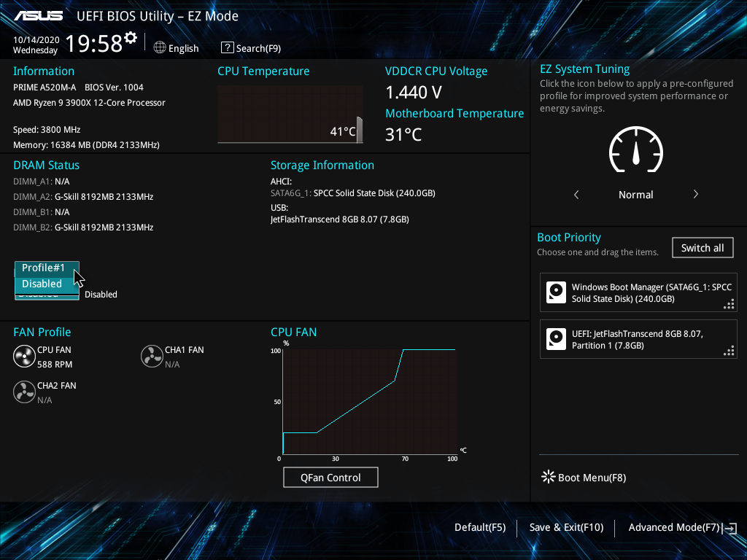Click the Boot Priority heading
This screenshot has height=560, width=747.
pyautogui.click(x=569, y=237)
